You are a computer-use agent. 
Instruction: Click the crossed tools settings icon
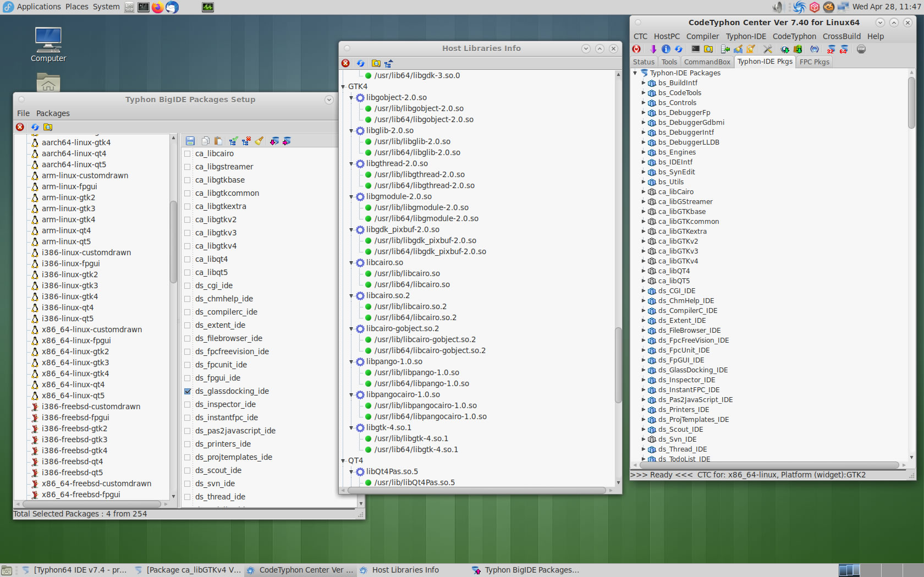(x=768, y=49)
